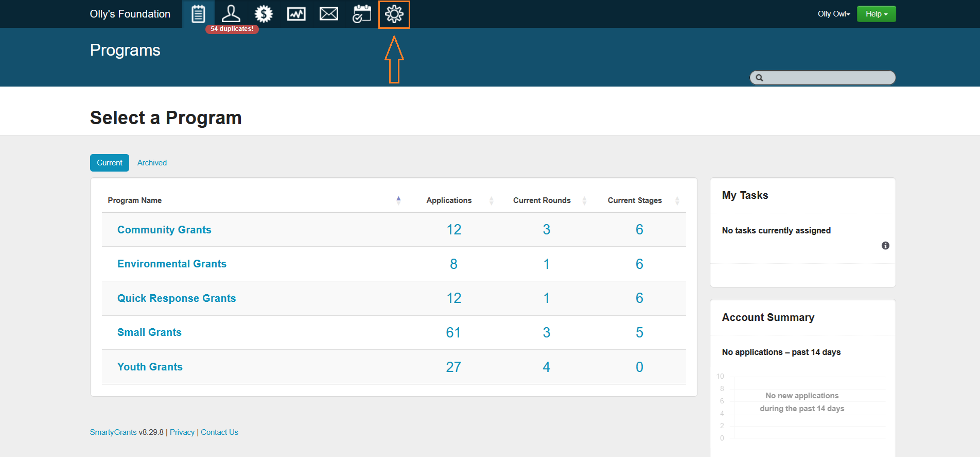Sort table by Program Name

[x=135, y=200]
